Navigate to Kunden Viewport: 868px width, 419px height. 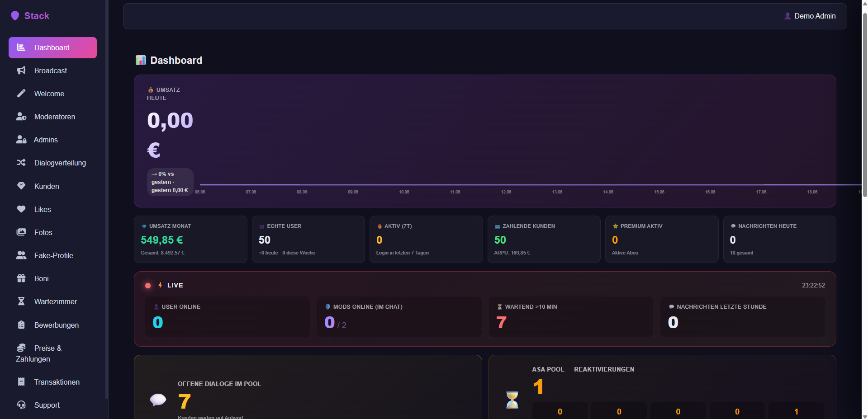(x=52, y=186)
